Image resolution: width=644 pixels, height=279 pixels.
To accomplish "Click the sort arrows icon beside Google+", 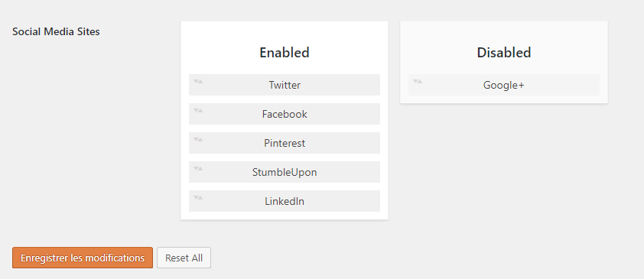I will pos(418,81).
